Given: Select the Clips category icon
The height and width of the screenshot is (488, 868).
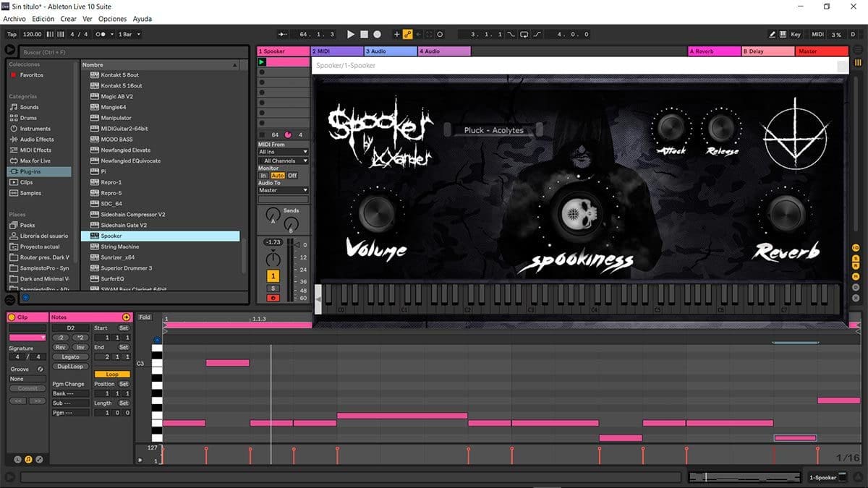Looking at the screenshot, I should coord(14,182).
